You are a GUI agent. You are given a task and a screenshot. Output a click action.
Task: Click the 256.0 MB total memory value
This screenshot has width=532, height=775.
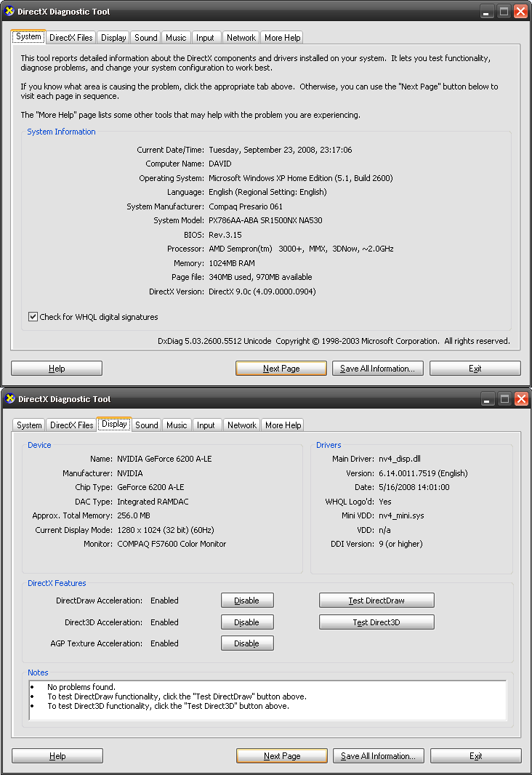point(134,515)
